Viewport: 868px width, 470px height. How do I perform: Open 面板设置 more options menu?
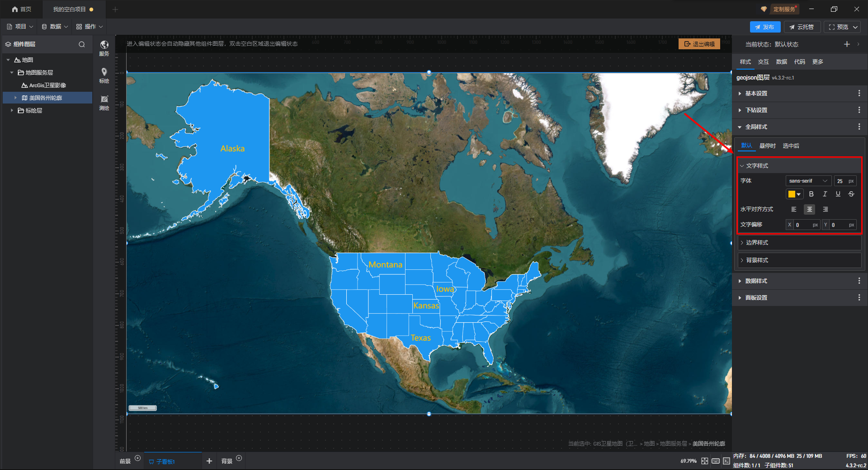(x=859, y=297)
